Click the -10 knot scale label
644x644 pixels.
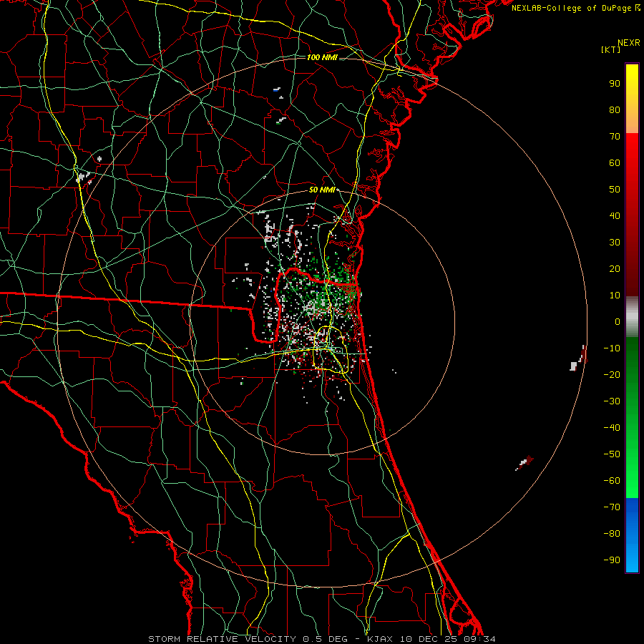(x=612, y=348)
